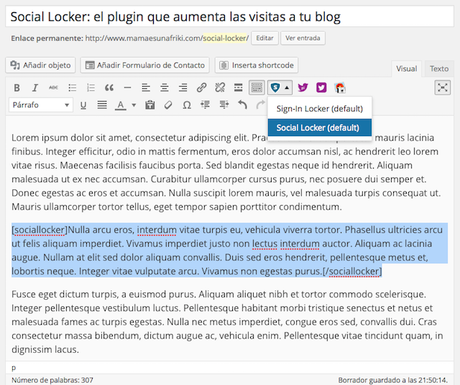Enable distraction-free fullscreen mode
The height and width of the screenshot is (385, 460).
[x=443, y=88]
